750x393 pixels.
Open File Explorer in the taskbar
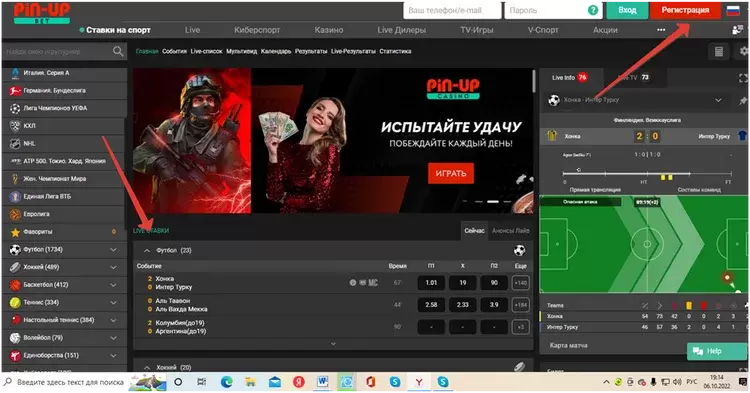pyautogui.click(x=250, y=382)
